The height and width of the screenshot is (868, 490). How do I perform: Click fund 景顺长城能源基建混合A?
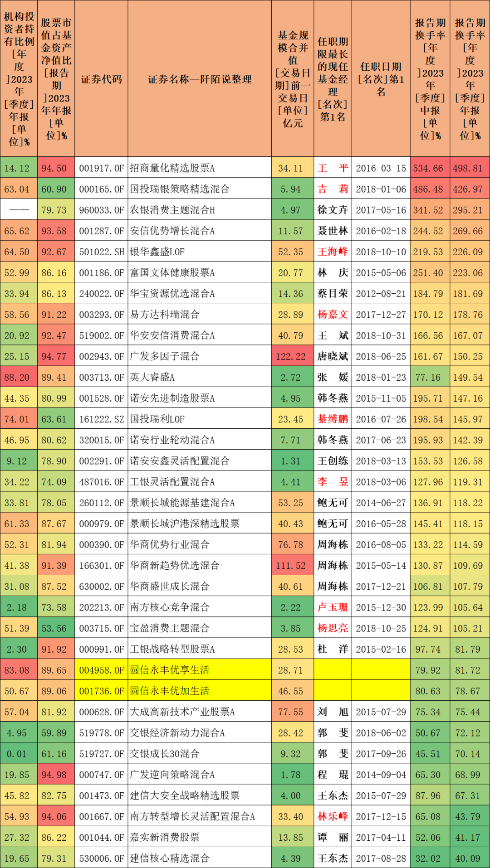tap(182, 503)
